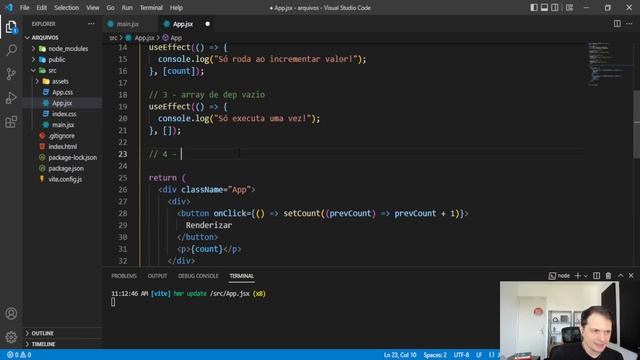Open vite.config.js file
This screenshot has width=640, height=360.
tap(65, 179)
